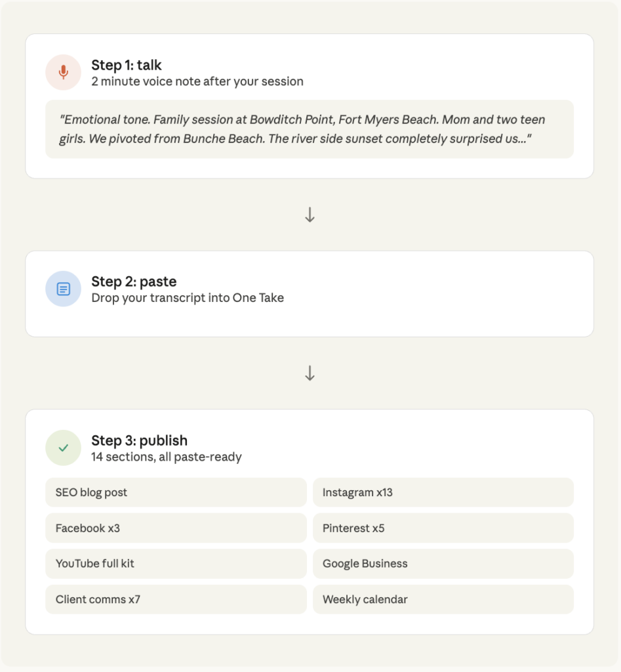Click the down arrow below Step 1
The height and width of the screenshot is (672, 621).
coord(310,215)
